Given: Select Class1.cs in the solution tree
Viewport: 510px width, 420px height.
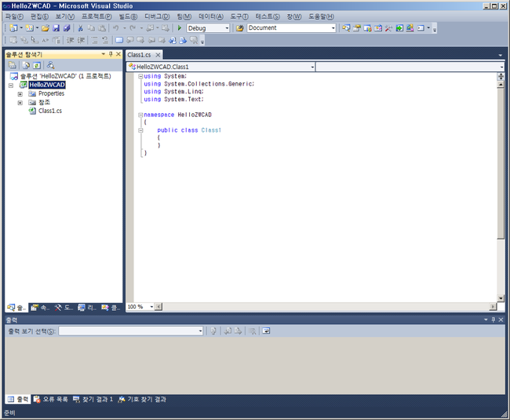Looking at the screenshot, I should point(50,111).
